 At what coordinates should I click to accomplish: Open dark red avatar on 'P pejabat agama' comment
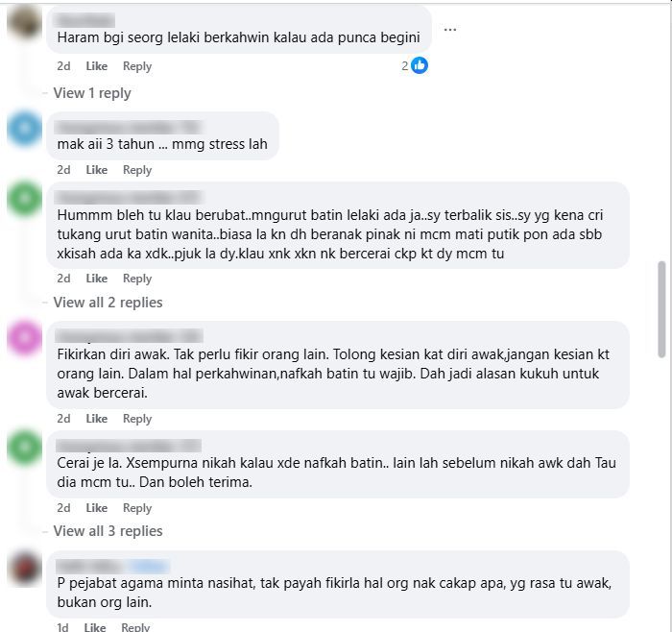[x=24, y=568]
